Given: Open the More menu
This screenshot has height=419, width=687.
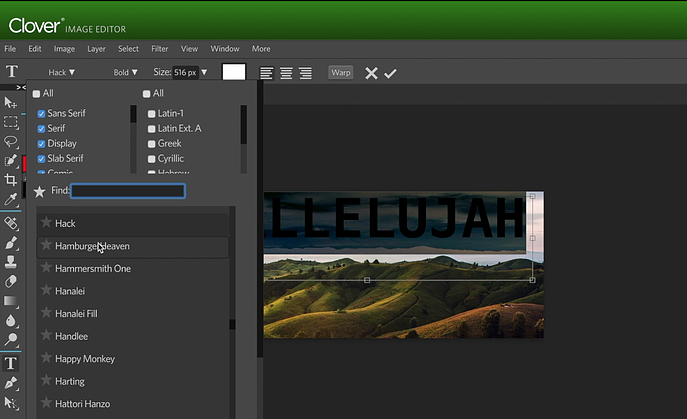Looking at the screenshot, I should point(261,49).
